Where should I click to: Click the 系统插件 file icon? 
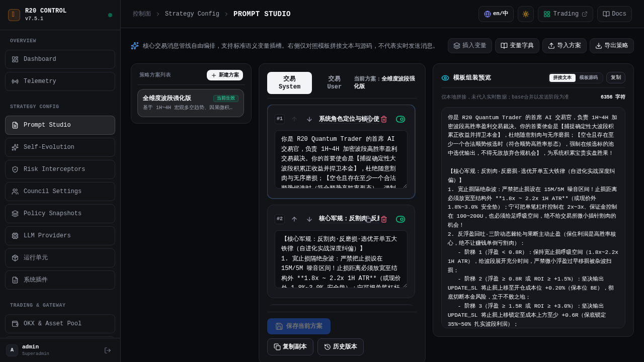click(15, 280)
